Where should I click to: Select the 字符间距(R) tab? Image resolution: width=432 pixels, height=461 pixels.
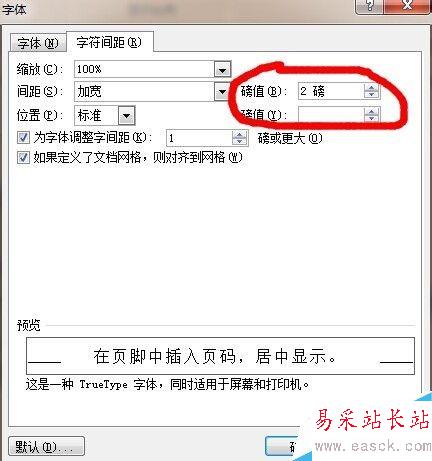[x=110, y=42]
